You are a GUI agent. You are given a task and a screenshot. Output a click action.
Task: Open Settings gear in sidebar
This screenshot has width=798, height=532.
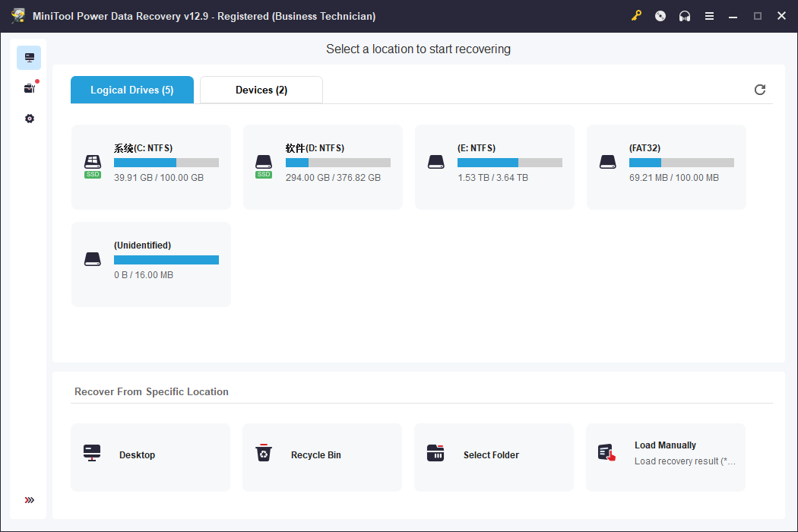coord(30,119)
